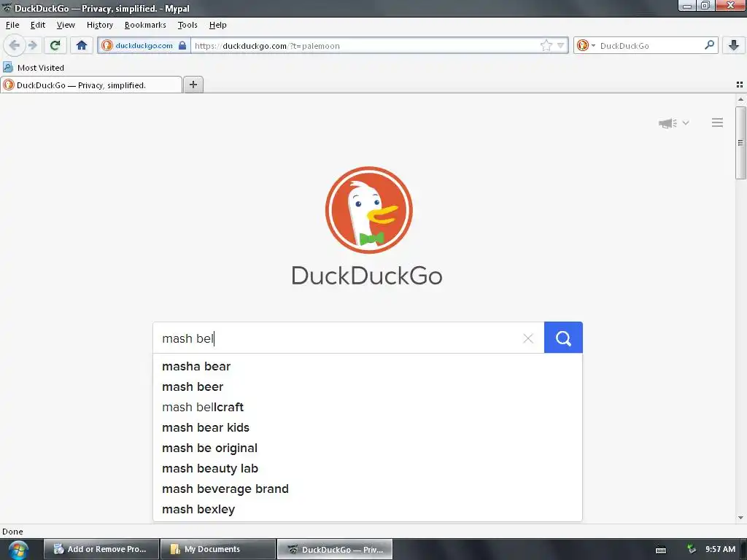The image size is (747, 560).
Task: Expand the chevron beside the megaphone
Action: tap(686, 122)
